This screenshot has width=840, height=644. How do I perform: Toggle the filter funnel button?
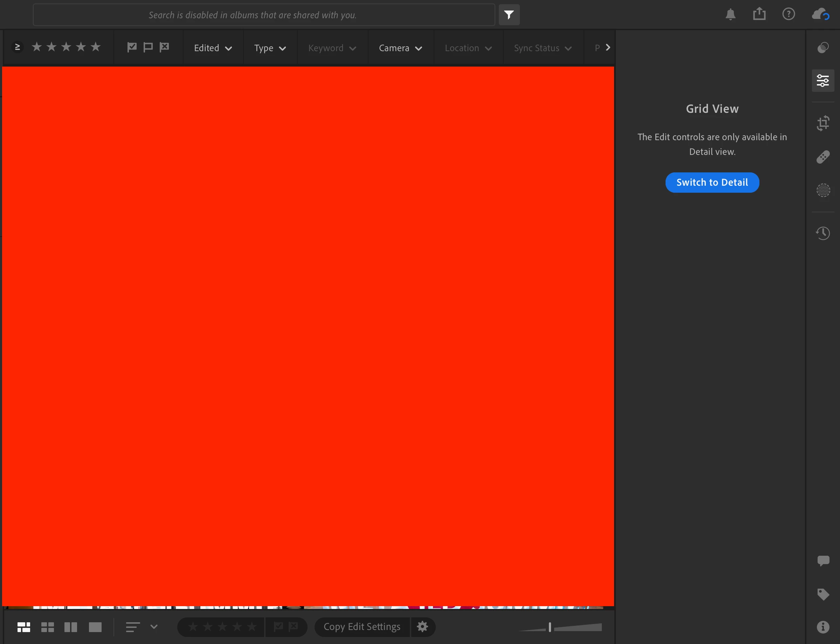[x=509, y=15]
